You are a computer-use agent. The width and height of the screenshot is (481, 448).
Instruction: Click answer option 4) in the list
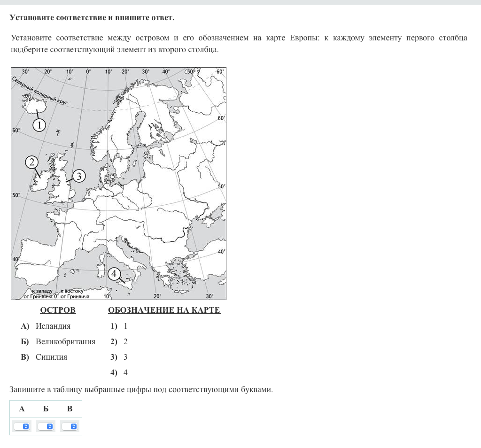[x=119, y=372]
